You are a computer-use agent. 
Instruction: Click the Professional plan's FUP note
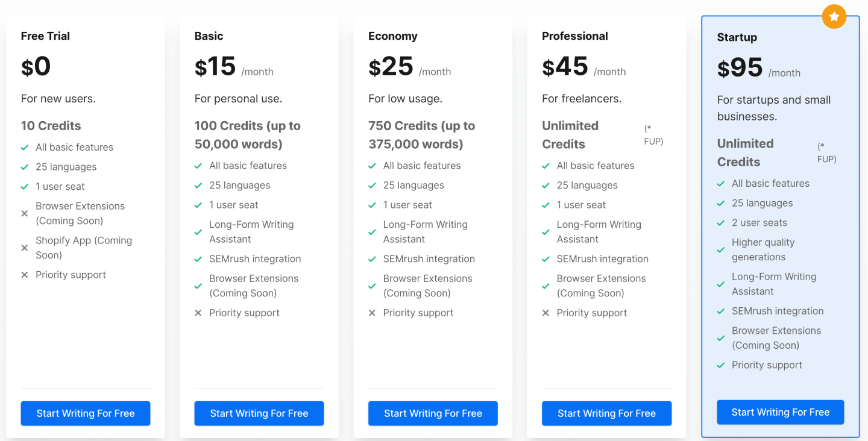(653, 135)
